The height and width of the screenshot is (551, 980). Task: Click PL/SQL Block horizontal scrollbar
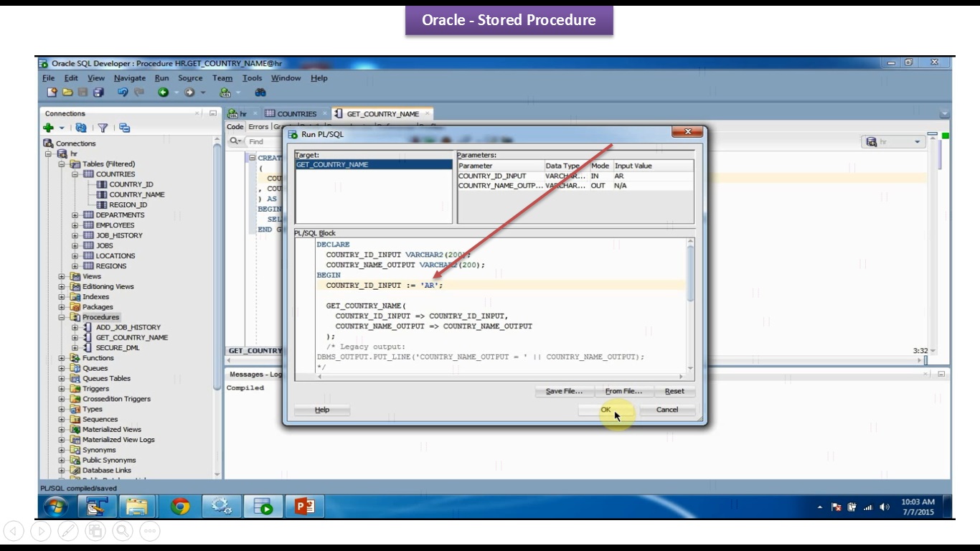tap(501, 377)
